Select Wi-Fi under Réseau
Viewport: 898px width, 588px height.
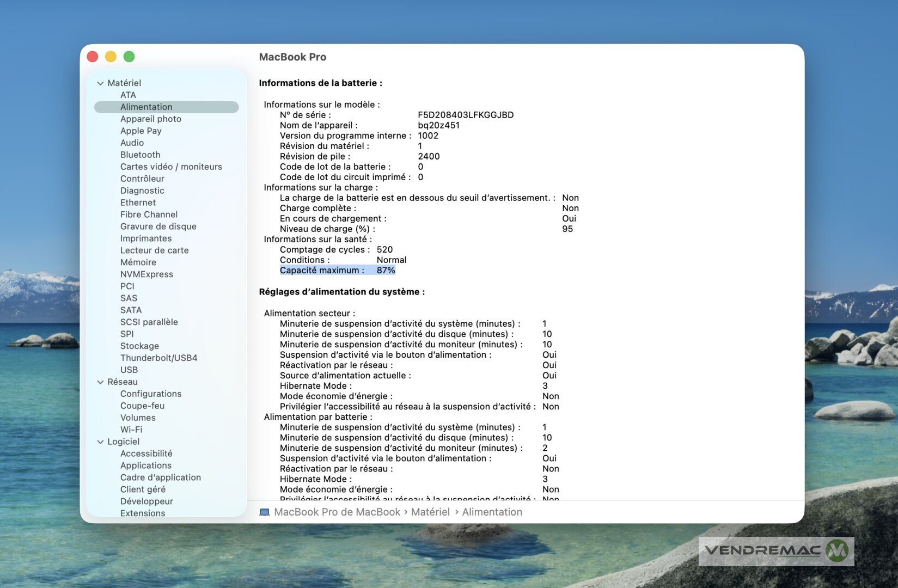(131, 430)
